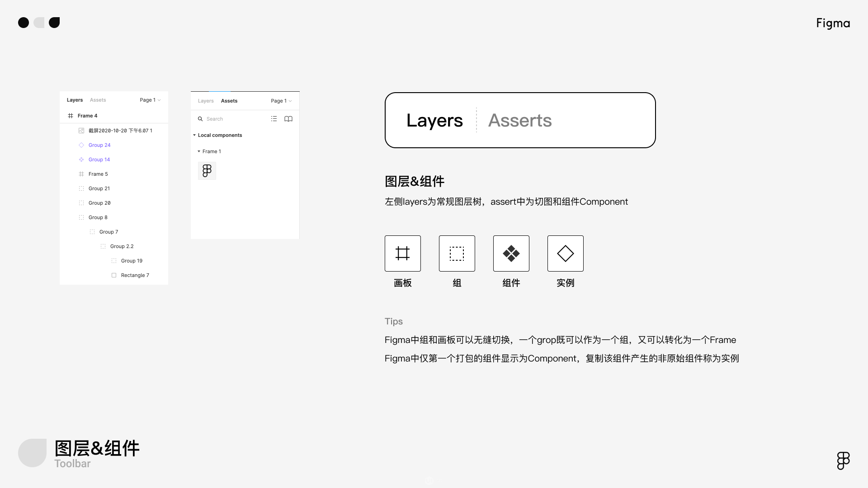Screen dimensions: 868x488
Task: Switch to the Layers tab in the Assets panel
Action: (206, 101)
